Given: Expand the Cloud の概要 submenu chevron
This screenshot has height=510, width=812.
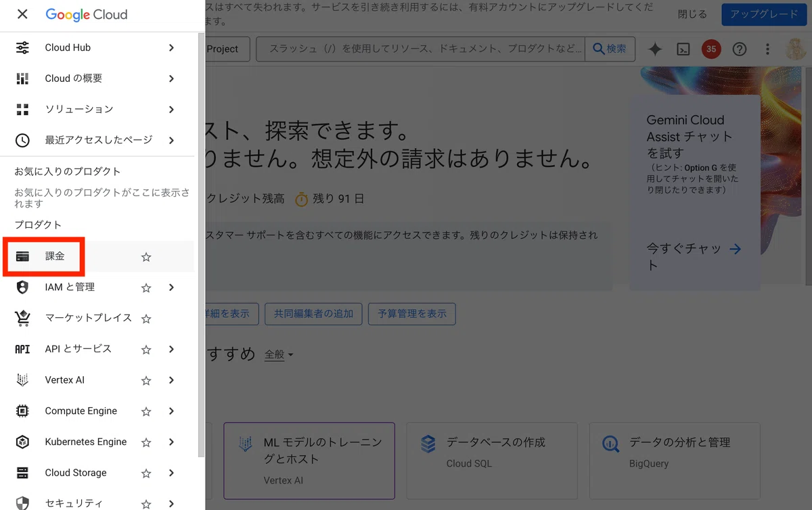Looking at the screenshot, I should pyautogui.click(x=171, y=78).
